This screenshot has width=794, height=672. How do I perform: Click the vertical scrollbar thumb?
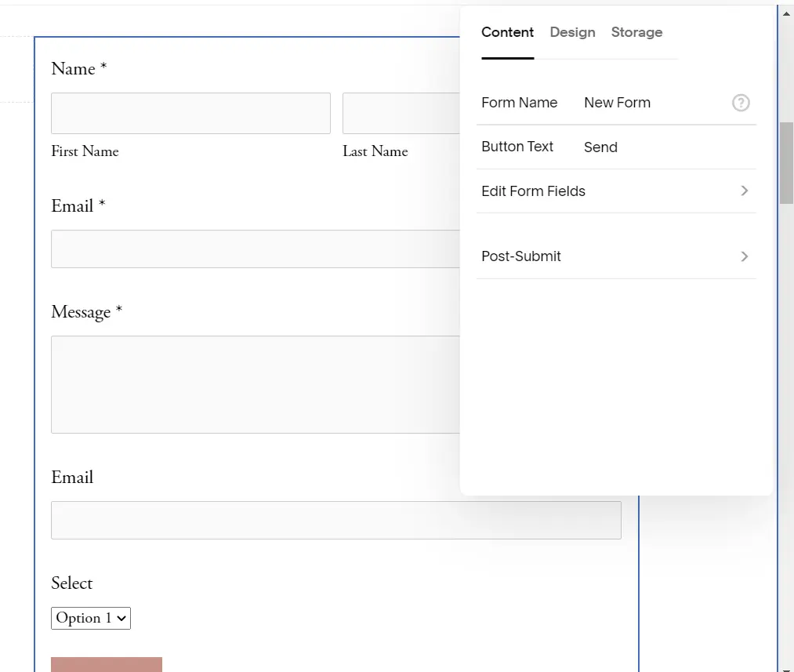786,162
